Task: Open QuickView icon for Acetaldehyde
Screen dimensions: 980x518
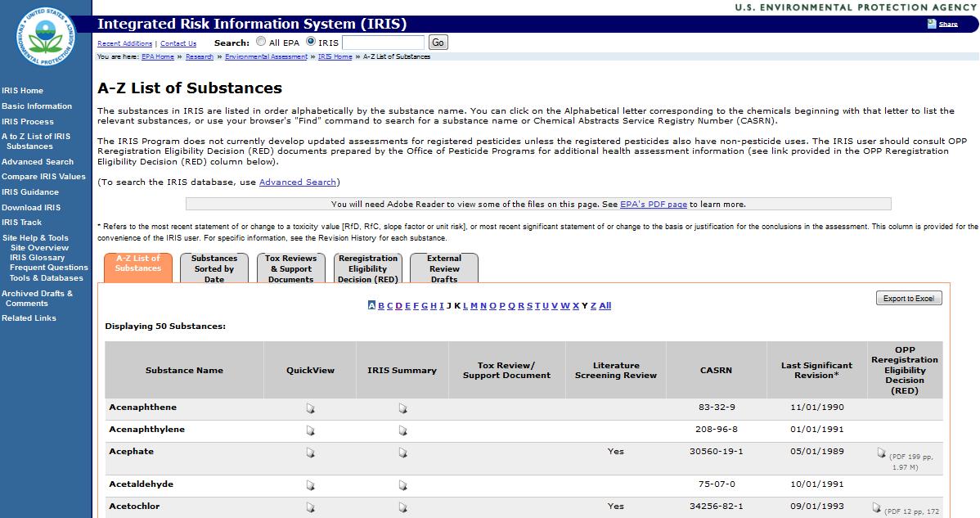Action: click(x=310, y=485)
